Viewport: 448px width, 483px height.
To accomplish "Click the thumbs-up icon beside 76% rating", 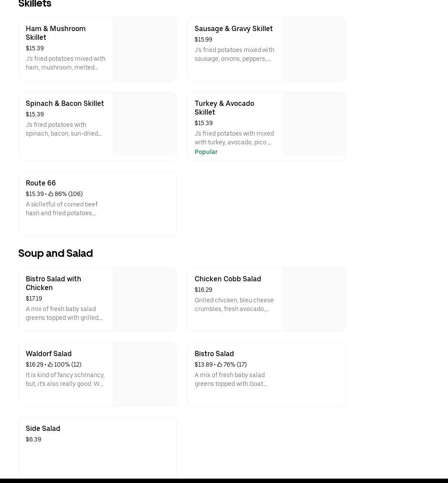I will coord(220,364).
